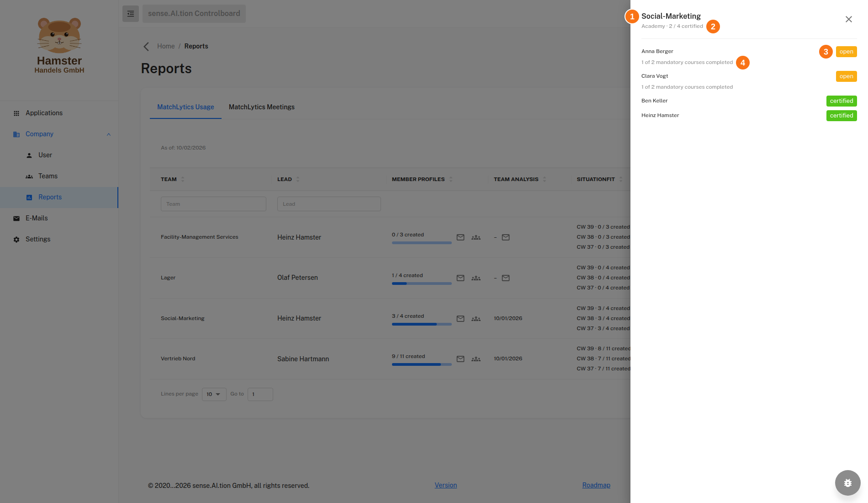Image resolution: width=868 pixels, height=503 pixels.
Task: Click the bug report floating button
Action: click(x=847, y=482)
